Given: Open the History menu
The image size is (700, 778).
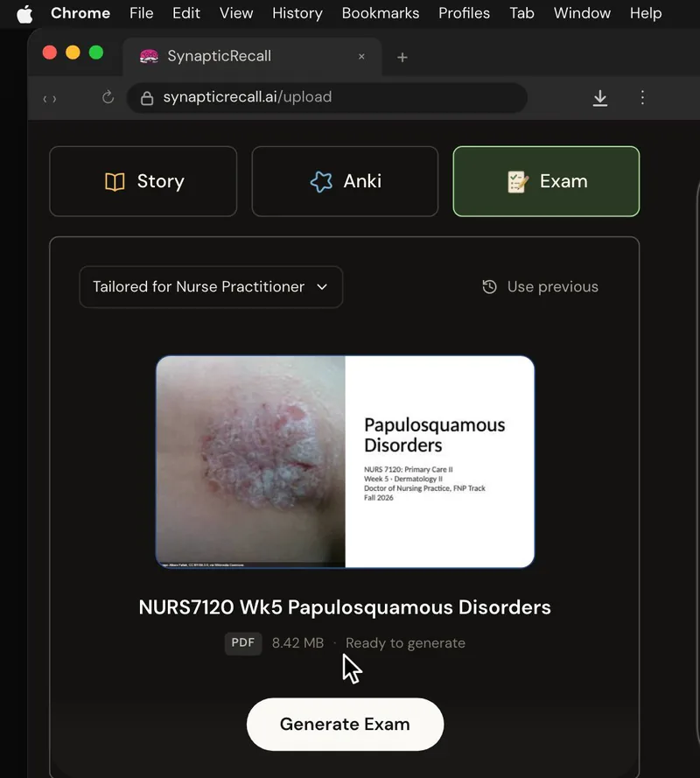Looking at the screenshot, I should (x=297, y=13).
